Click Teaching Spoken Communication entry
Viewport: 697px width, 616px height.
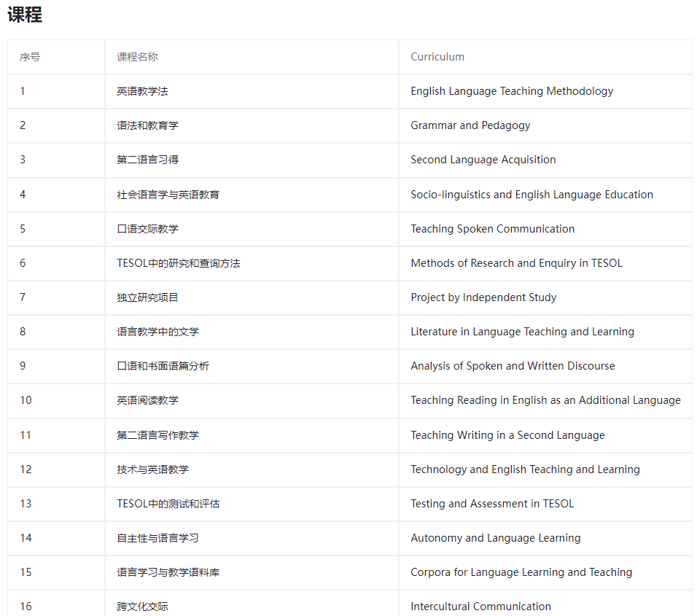pos(492,229)
